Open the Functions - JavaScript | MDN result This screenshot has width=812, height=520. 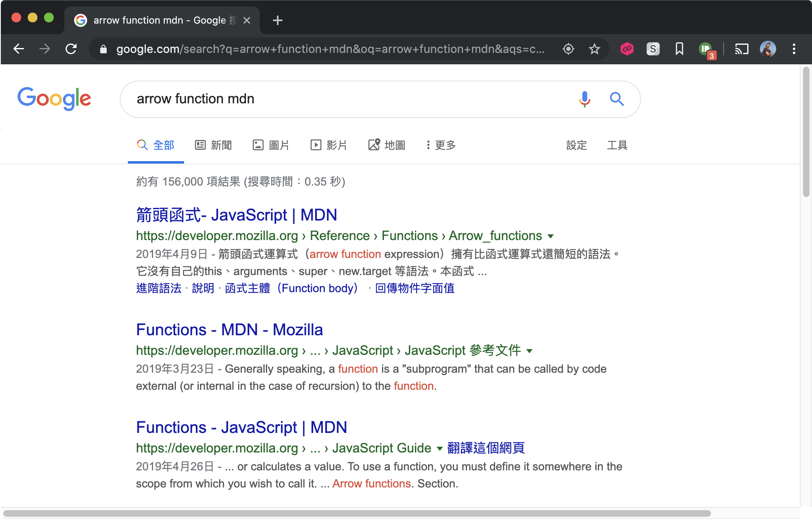pos(241,427)
